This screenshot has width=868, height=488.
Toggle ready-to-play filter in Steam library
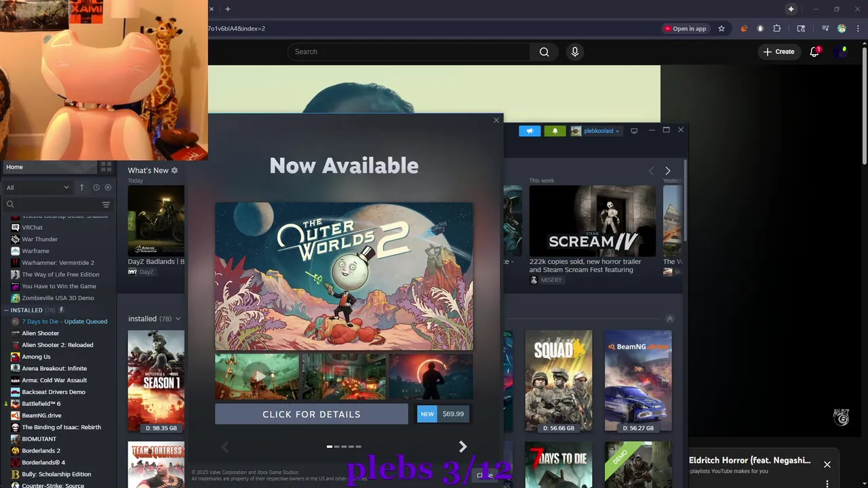(x=108, y=188)
